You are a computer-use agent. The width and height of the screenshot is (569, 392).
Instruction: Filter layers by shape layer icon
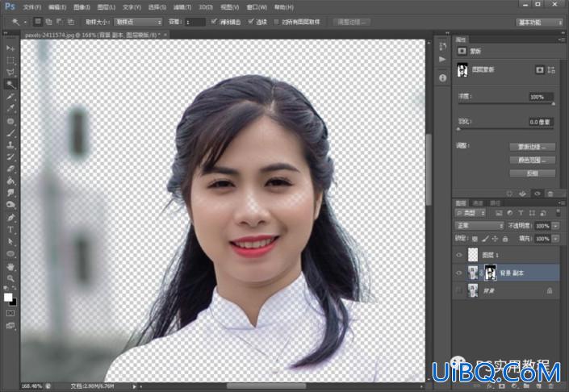[x=532, y=213]
